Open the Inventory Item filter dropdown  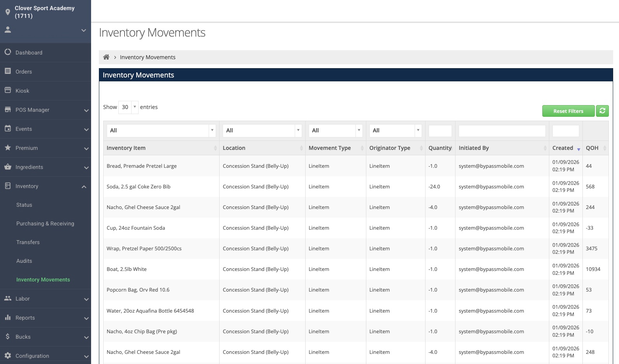tap(161, 130)
